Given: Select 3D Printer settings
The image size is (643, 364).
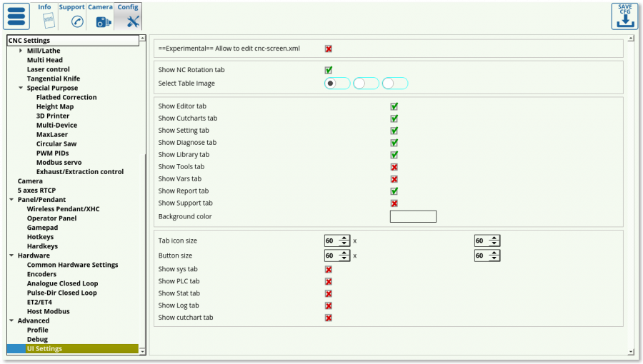Looking at the screenshot, I should 52,116.
